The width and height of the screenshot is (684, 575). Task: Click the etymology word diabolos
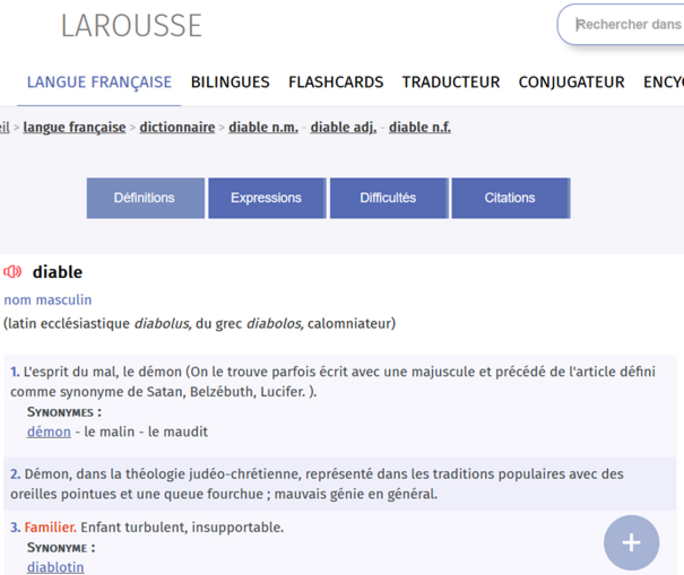[x=274, y=324]
